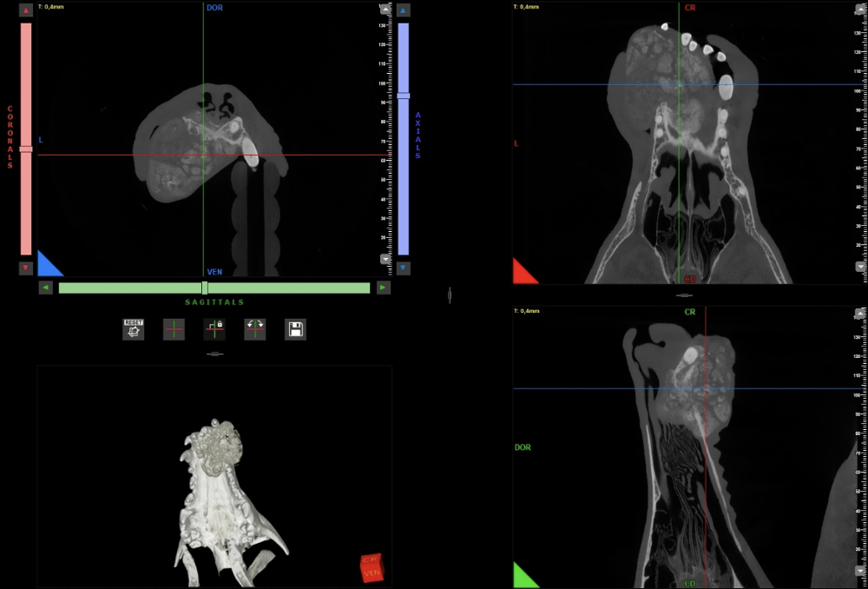Click the green triangle in sagittal view corner
868x589 pixels.
tap(523, 577)
